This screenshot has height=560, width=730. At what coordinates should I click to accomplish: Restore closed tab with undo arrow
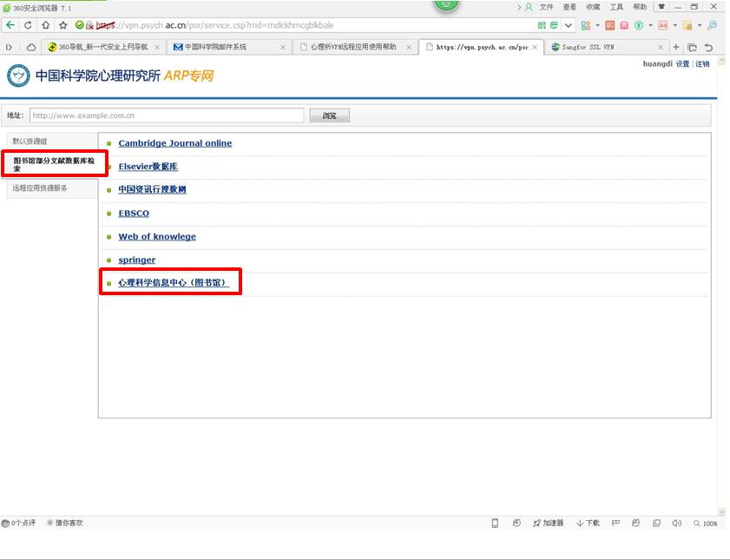pyautogui.click(x=708, y=47)
